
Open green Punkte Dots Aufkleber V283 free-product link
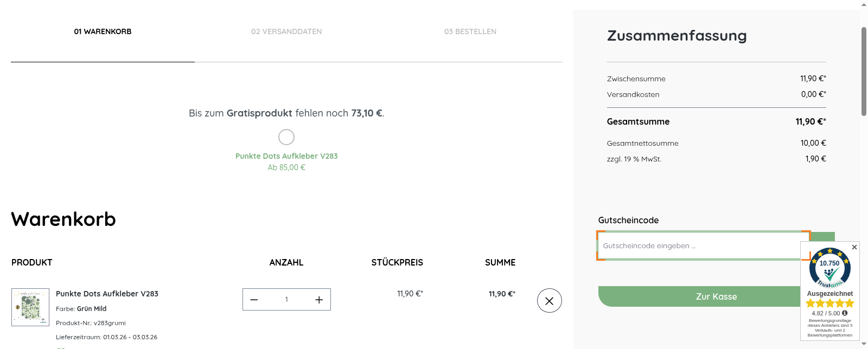(x=286, y=156)
